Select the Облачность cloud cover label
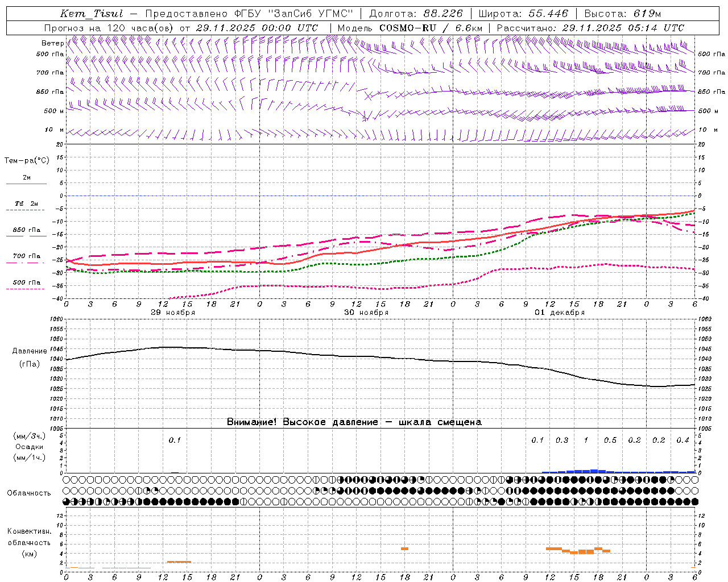Screen dimensions: 728x582 pos(29,493)
